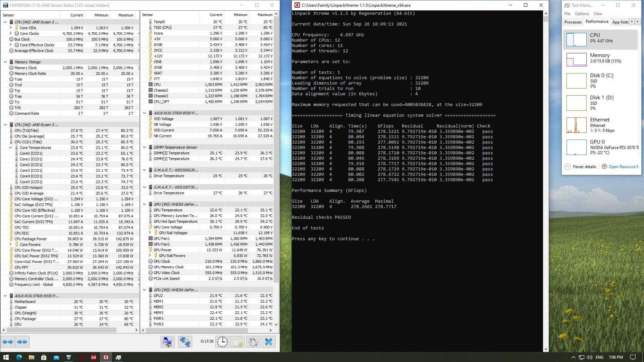The image size is (644, 362).
Task: Select Disk 1 (D:) entry
Action: click(x=600, y=103)
